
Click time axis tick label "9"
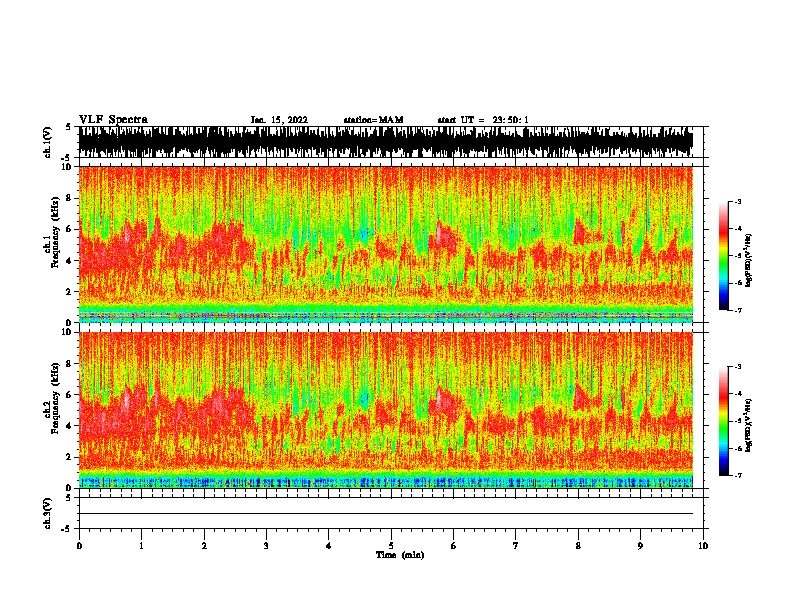640,546
